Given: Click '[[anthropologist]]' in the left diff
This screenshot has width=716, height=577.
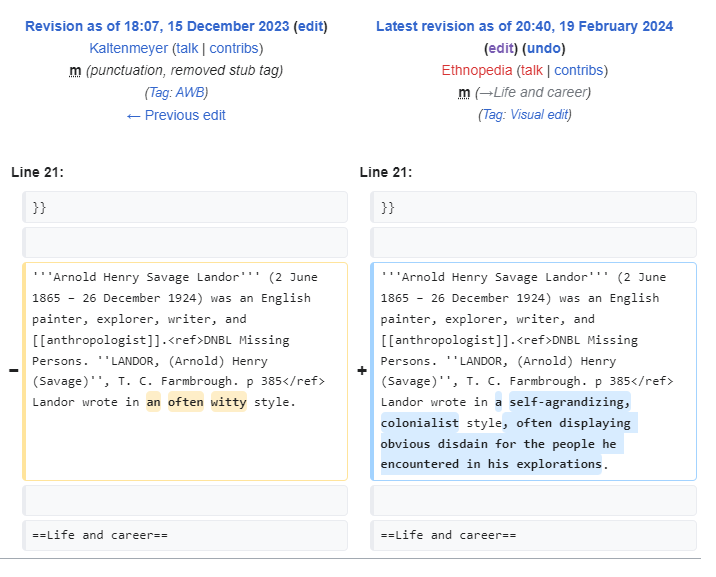Looking at the screenshot, I should point(97,340).
